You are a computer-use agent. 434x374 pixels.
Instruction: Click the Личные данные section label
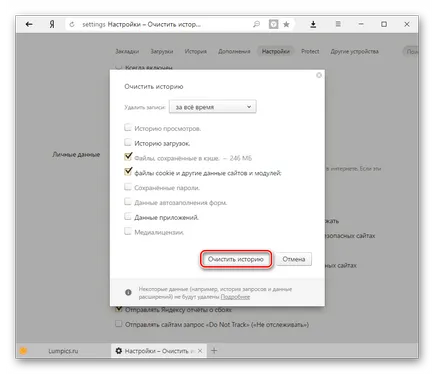pyautogui.click(x=76, y=154)
